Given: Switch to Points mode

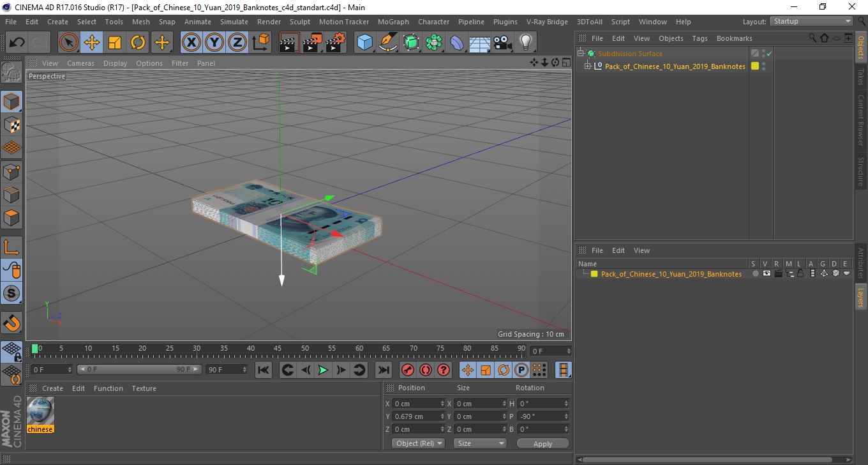Looking at the screenshot, I should (11, 171).
